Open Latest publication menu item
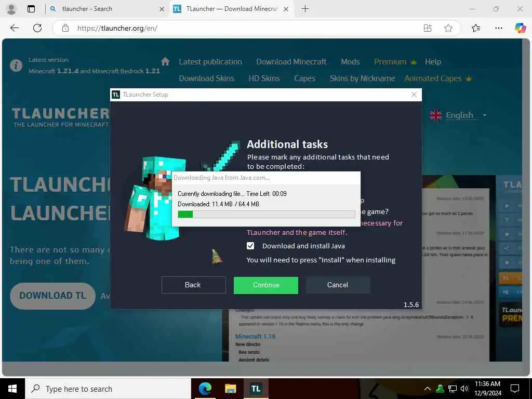The height and width of the screenshot is (399, 532). [210, 62]
